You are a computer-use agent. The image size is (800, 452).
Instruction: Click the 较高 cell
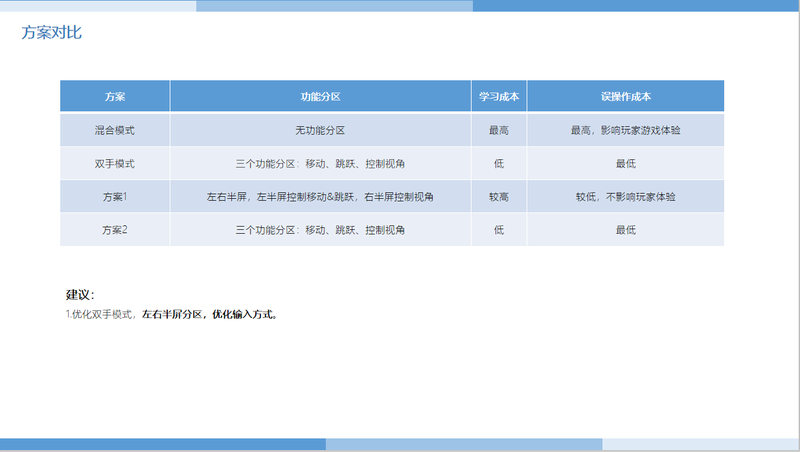click(499, 196)
